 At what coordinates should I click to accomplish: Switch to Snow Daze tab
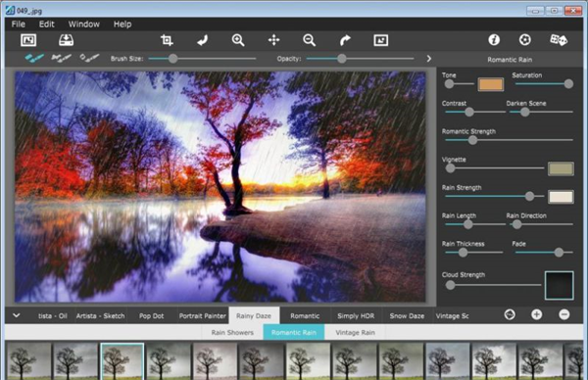pos(407,316)
